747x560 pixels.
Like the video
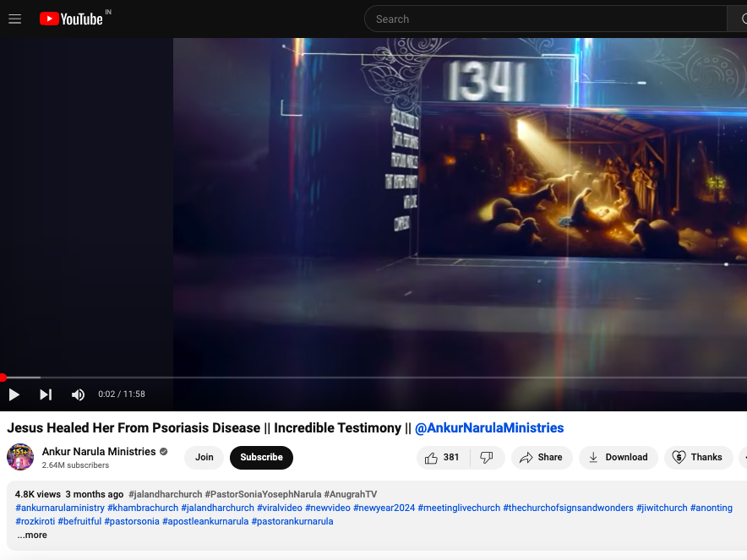point(443,457)
